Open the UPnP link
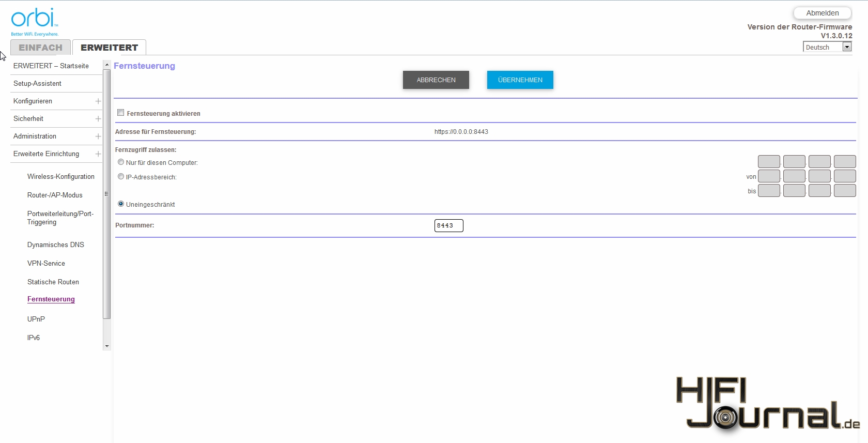 (36, 319)
